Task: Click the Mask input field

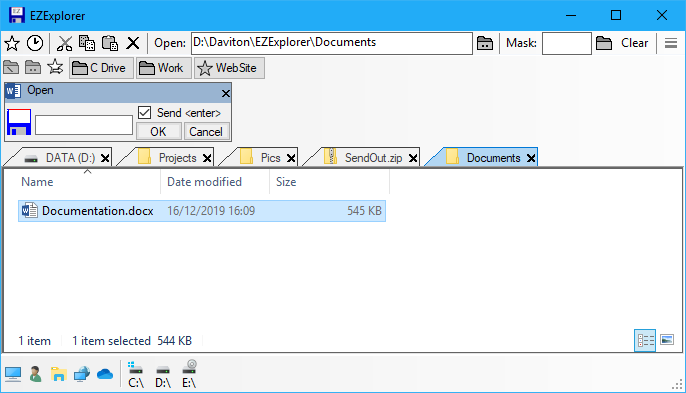Action: pyautogui.click(x=567, y=43)
